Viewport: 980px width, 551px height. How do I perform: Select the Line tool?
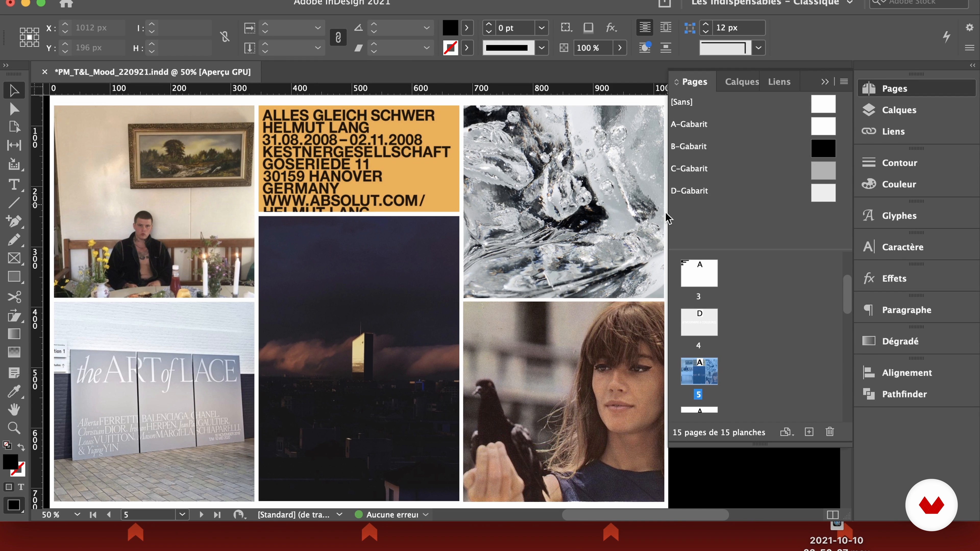click(14, 203)
